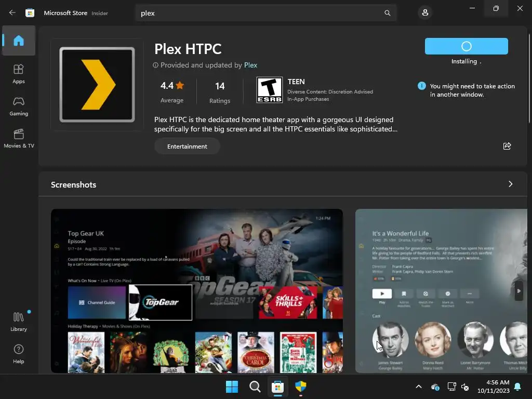Open Windows Security shield in taskbar

click(x=301, y=387)
